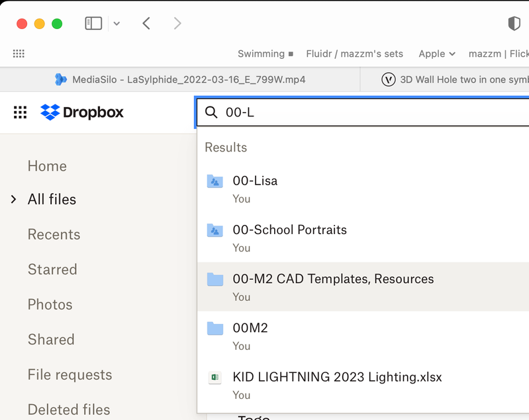Viewport: 529px width, 420px height.
Task: Click the Dropbox logo icon
Action: [50, 112]
